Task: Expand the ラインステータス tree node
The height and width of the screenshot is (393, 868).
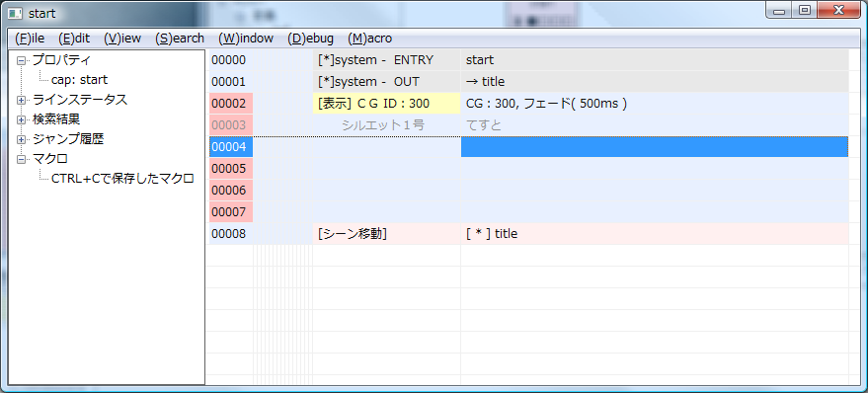Action: click(21, 100)
